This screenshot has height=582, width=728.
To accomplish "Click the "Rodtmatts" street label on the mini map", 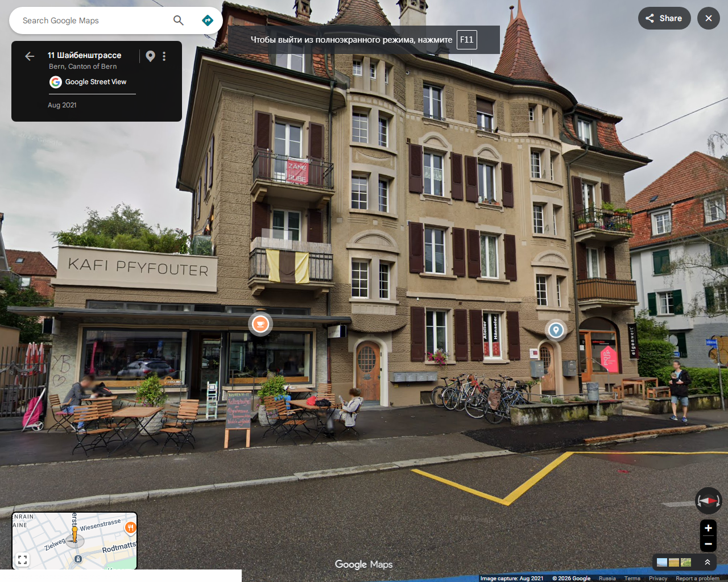I will click(119, 547).
